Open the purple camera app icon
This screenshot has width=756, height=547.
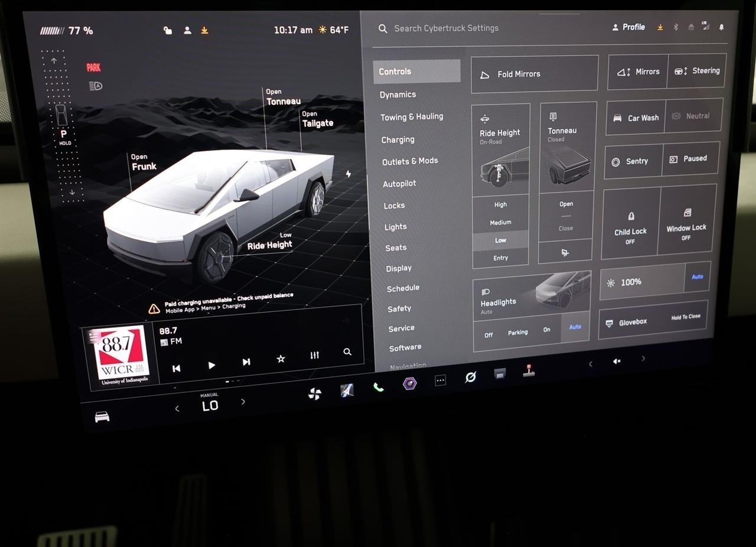click(409, 383)
